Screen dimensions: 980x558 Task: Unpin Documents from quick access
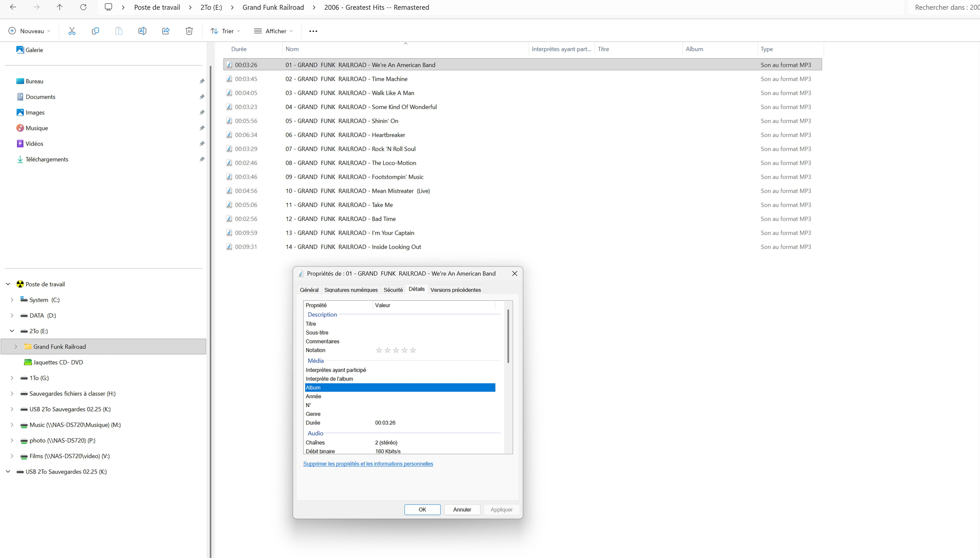pyautogui.click(x=202, y=97)
